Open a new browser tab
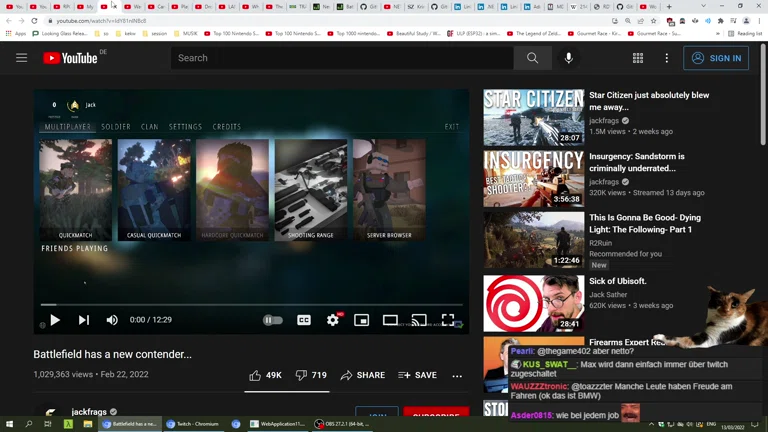768x432 pixels. (x=669, y=7)
